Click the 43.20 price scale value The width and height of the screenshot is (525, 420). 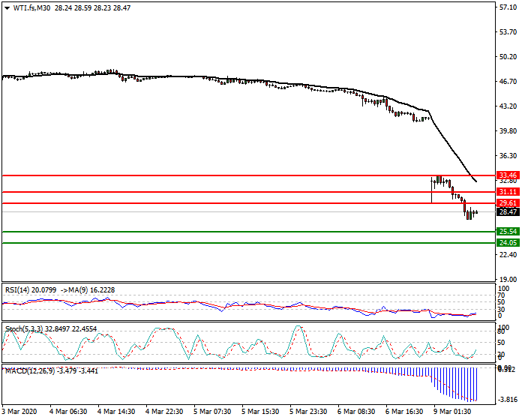tap(508, 106)
